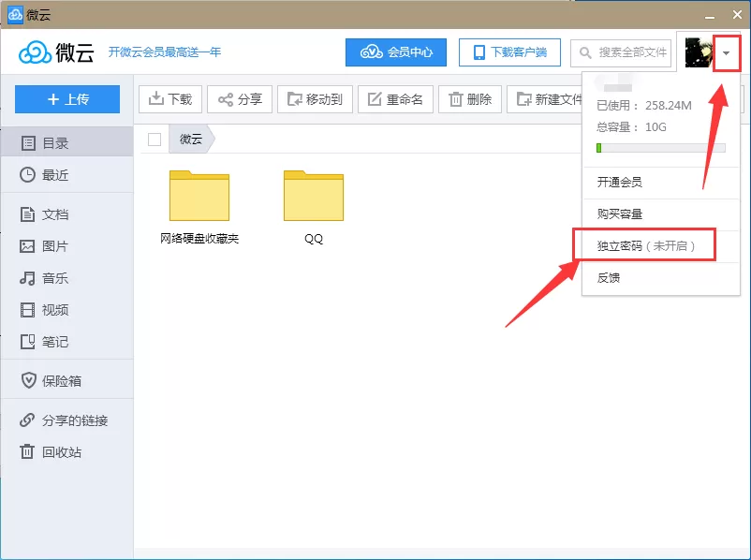Click the 移动到 move-to toolbar button

[315, 99]
